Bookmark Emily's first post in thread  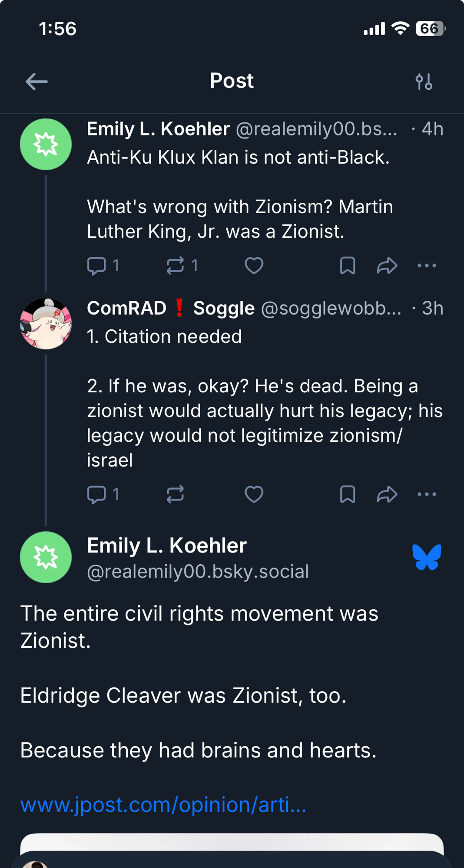tap(348, 266)
